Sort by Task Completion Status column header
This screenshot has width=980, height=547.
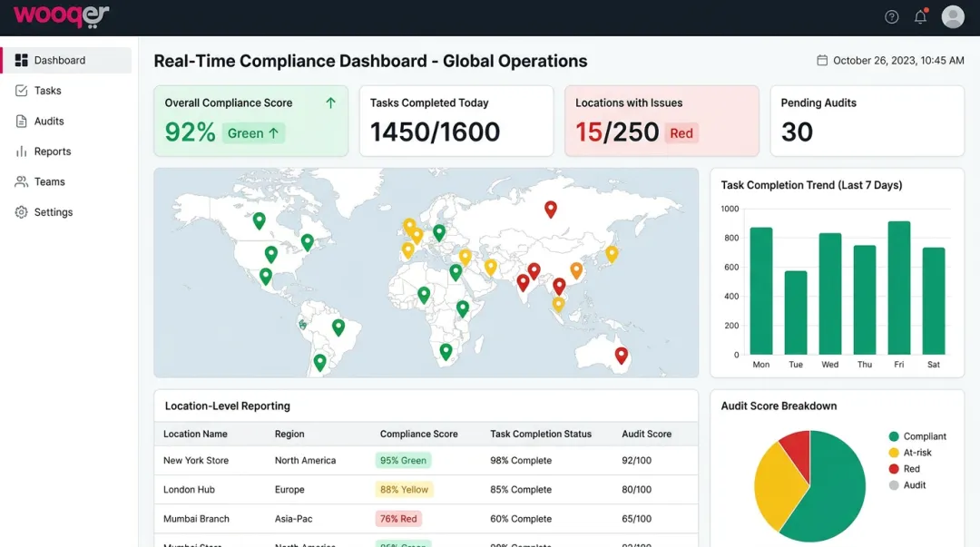click(541, 434)
